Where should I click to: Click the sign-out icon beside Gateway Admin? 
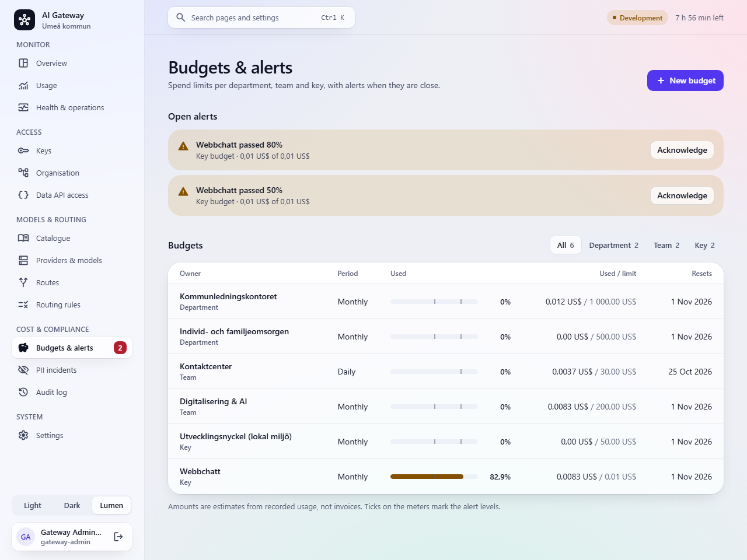tap(118, 537)
